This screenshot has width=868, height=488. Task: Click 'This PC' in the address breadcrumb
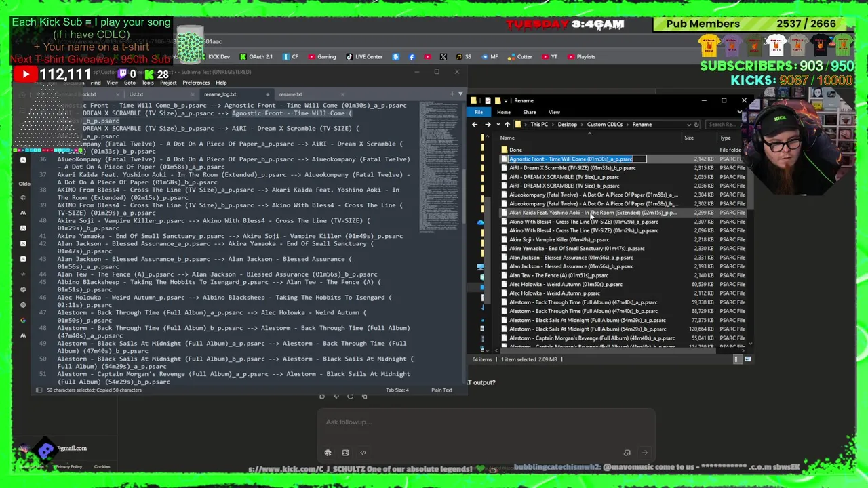click(x=539, y=125)
